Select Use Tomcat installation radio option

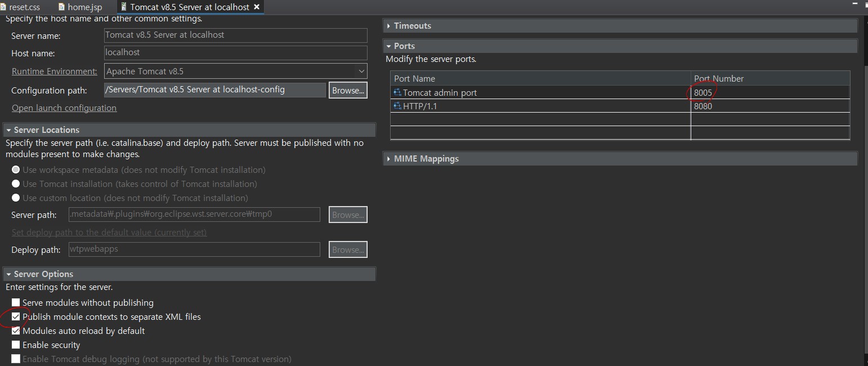[x=16, y=184]
